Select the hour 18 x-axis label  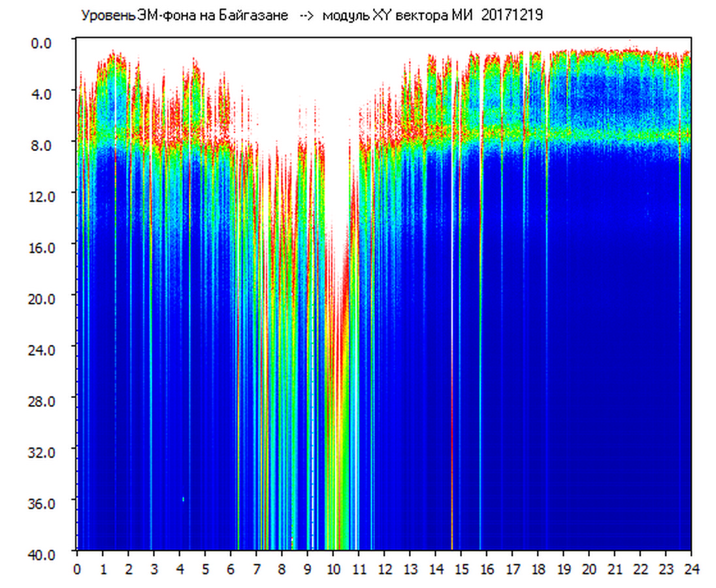[538, 568]
